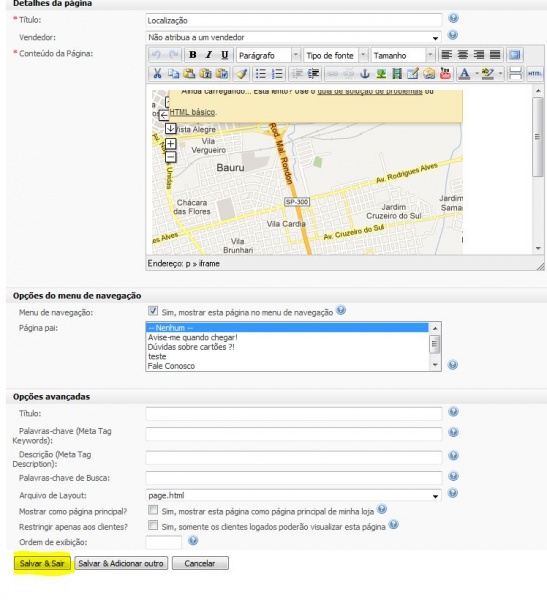Toggle fullscreen editor mode icon
547x600 pixels.
tap(515, 55)
